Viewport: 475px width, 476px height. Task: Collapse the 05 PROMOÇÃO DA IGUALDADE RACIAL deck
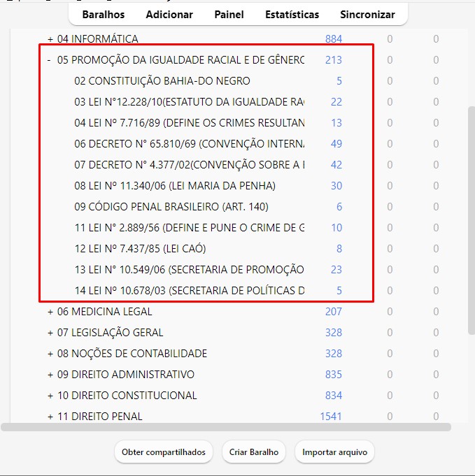[49, 60]
